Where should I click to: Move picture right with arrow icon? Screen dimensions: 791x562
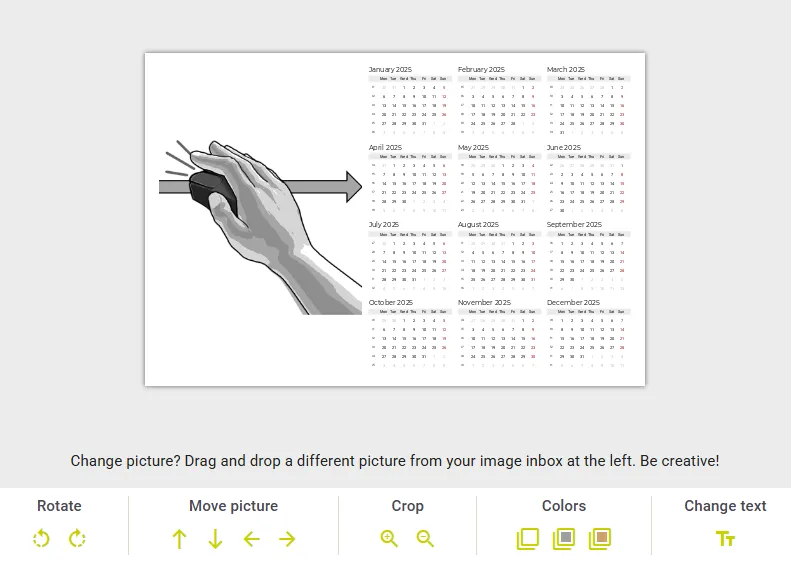pos(288,539)
